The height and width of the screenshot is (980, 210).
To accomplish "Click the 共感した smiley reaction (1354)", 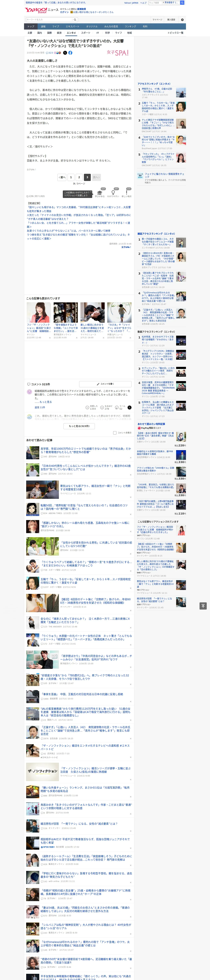I will click(92, 408).
